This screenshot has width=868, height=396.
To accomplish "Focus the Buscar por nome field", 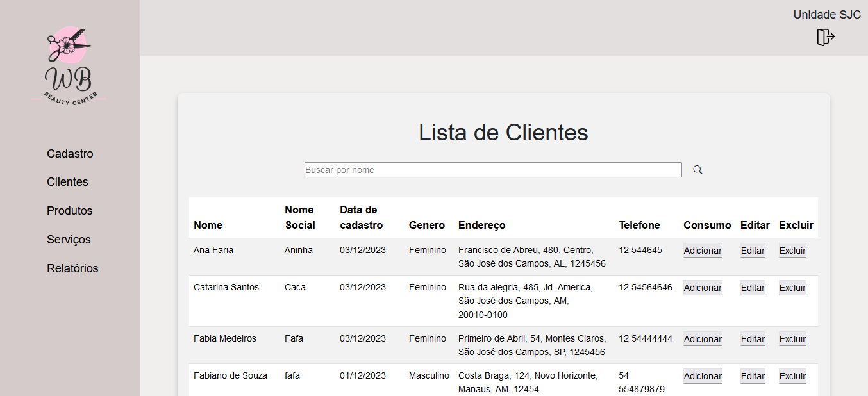I will [x=493, y=170].
